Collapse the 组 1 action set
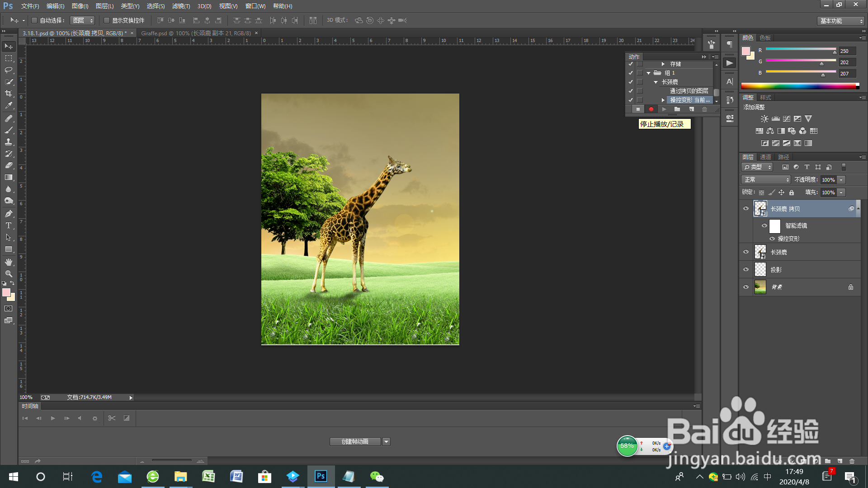The height and width of the screenshot is (488, 868). coord(649,73)
